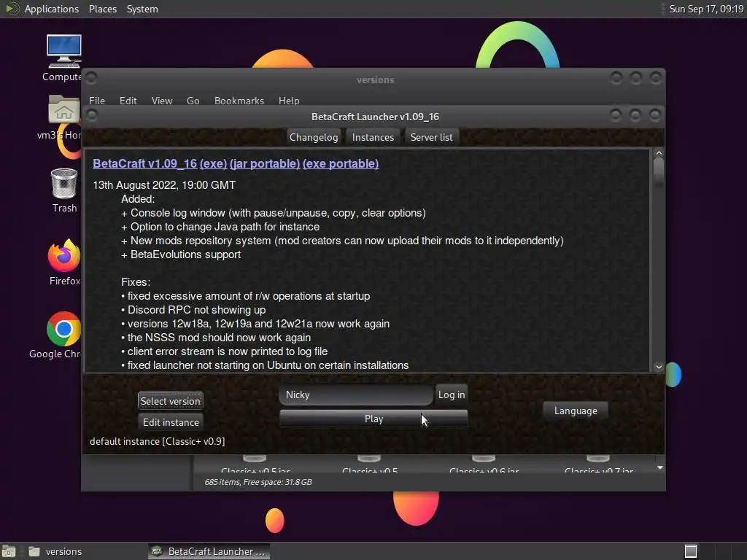Open the BetaCraft v1.09_16 link
747x560 pixels.
tap(145, 163)
